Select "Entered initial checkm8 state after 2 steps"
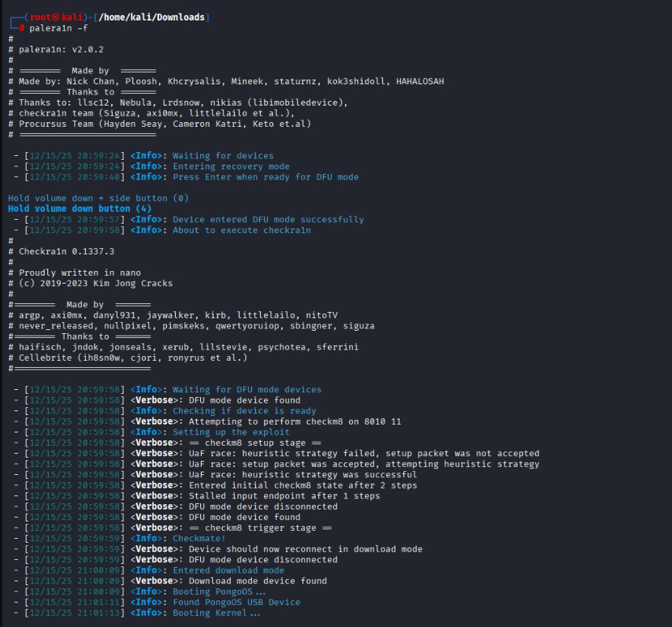 pos(303,485)
